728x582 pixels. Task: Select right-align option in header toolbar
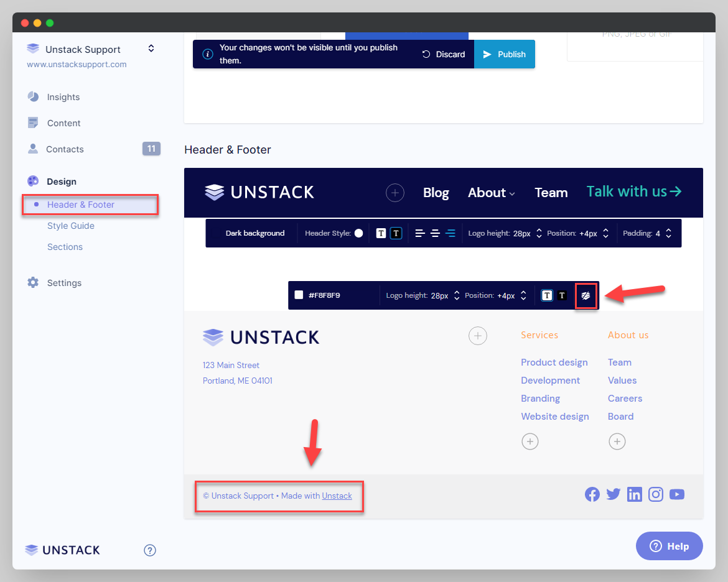click(450, 234)
